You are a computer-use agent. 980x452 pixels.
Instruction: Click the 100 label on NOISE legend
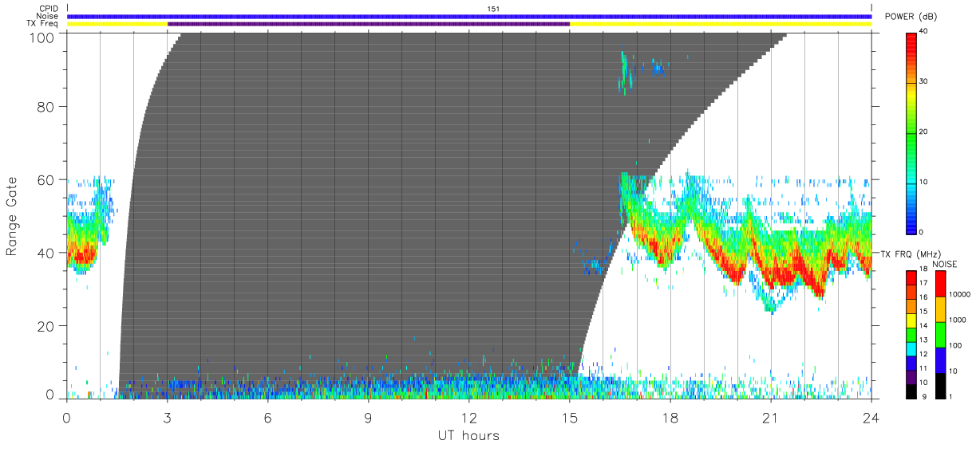tap(954, 346)
